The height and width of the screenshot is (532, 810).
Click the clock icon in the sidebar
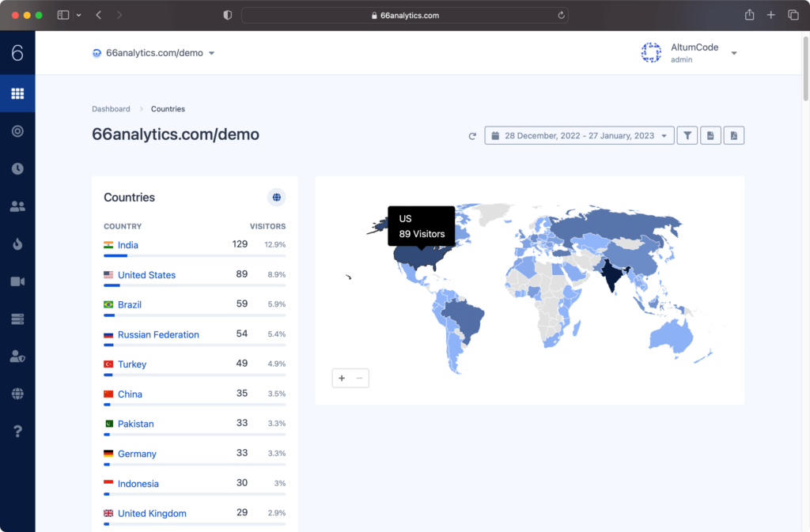17,168
